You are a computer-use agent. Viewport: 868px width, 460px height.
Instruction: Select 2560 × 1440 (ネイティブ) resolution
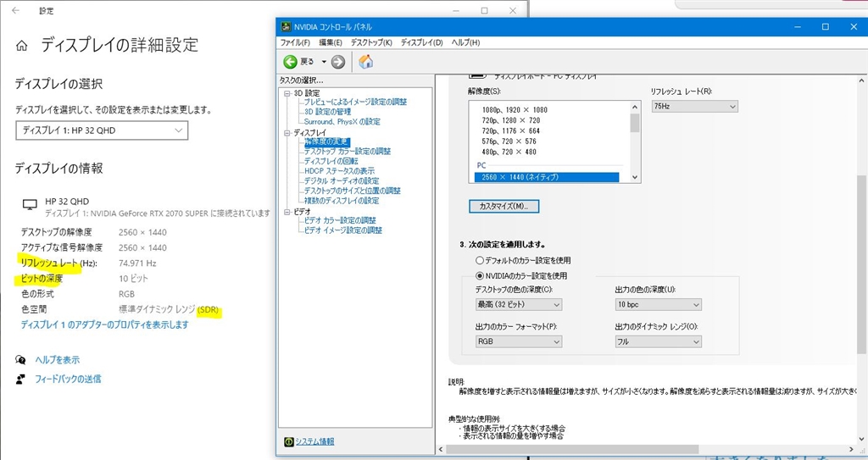pos(547,177)
